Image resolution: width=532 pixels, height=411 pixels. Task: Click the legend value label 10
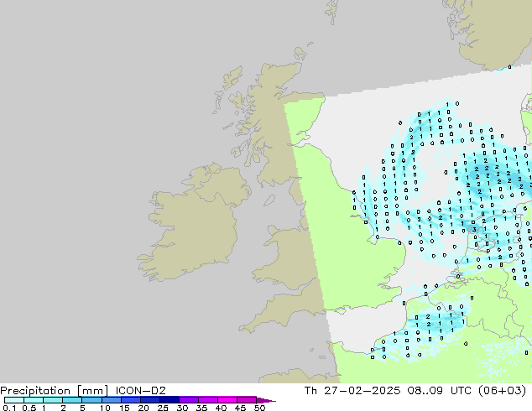point(104,408)
